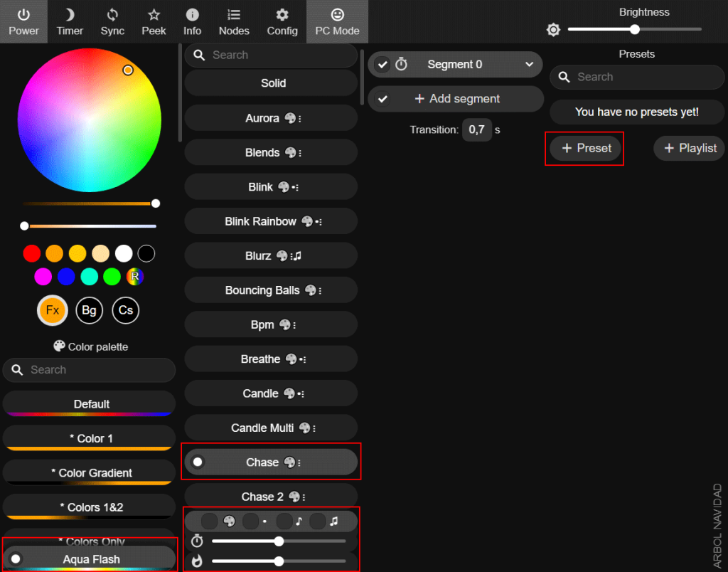
Task: Choose the Aurora effect
Action: (271, 118)
